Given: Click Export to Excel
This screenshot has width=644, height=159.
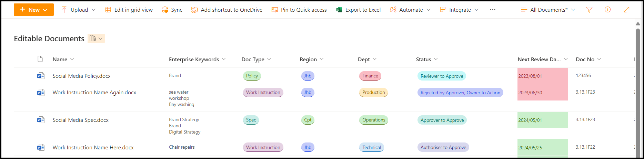Looking at the screenshot, I should click(359, 10).
